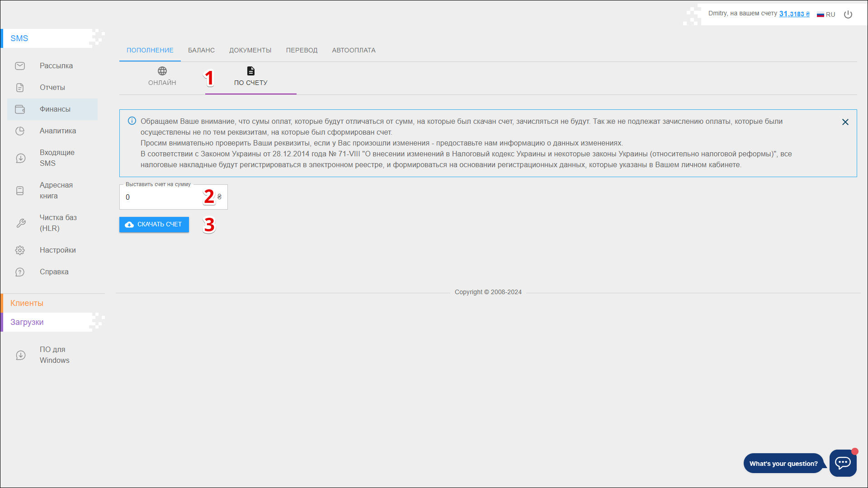868x488 pixels.
Task: Open the АВТООПЛАТА tab
Action: coord(354,50)
